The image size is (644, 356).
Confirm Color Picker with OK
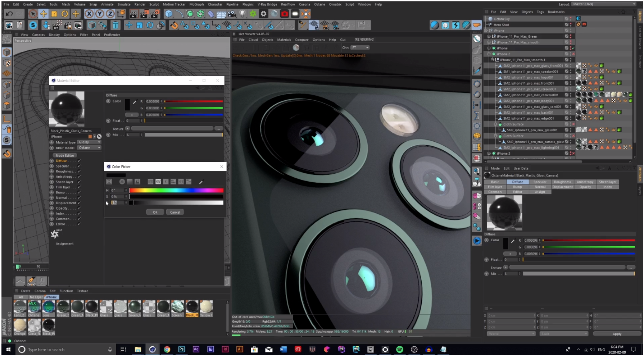[155, 212]
